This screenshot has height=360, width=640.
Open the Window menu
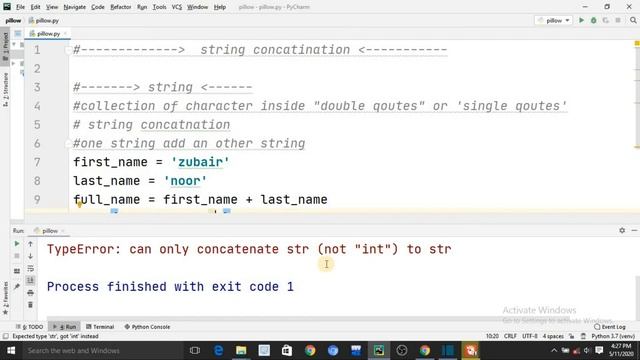click(198, 7)
